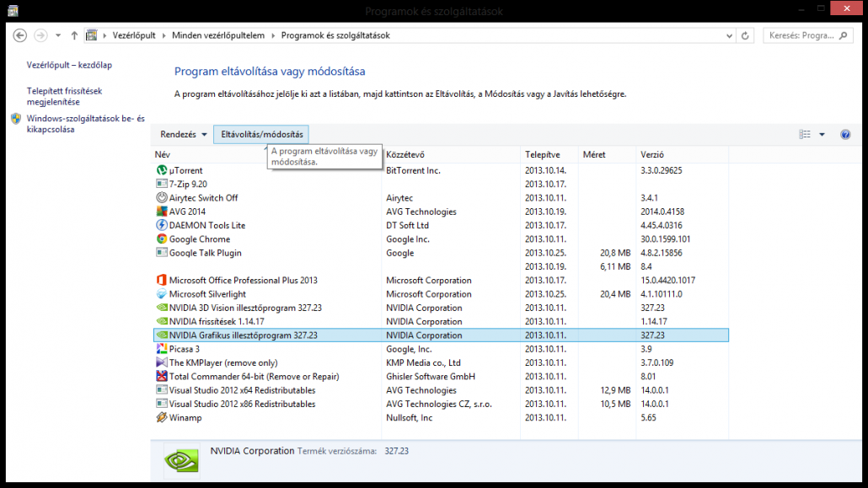Click publisher DT Soft Ltd

(407, 225)
